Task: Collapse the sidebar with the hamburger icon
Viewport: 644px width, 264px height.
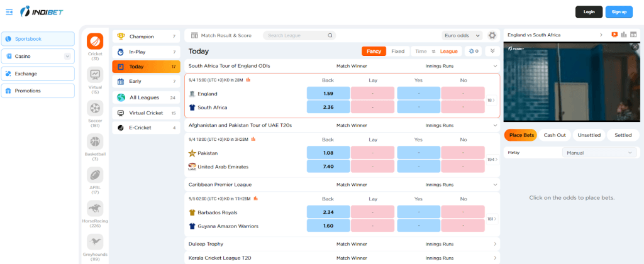Action: [9, 12]
